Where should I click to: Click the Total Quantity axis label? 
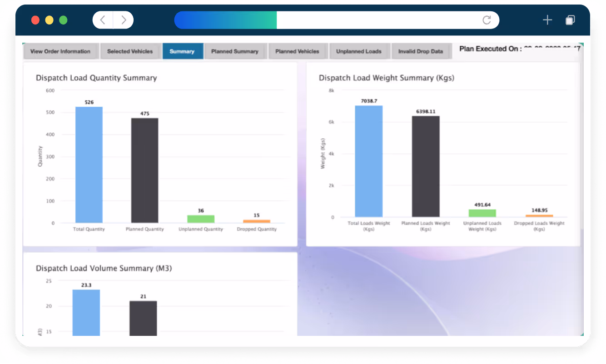click(x=89, y=229)
